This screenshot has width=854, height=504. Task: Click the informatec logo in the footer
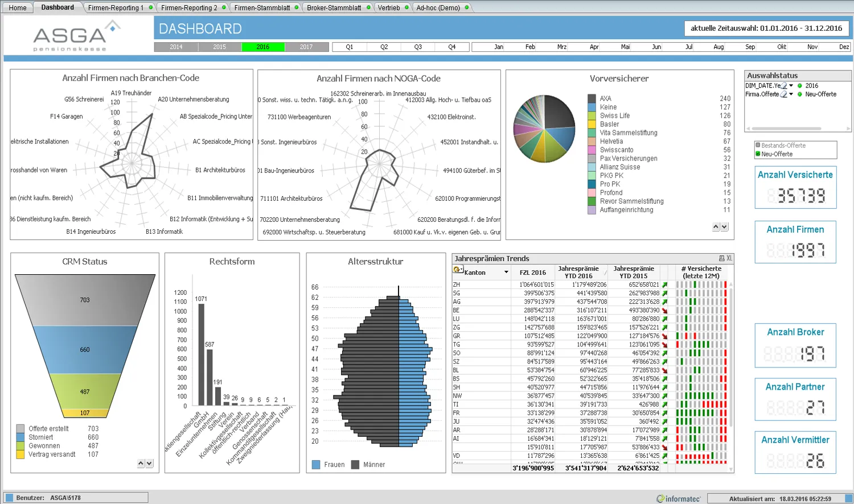click(x=679, y=498)
